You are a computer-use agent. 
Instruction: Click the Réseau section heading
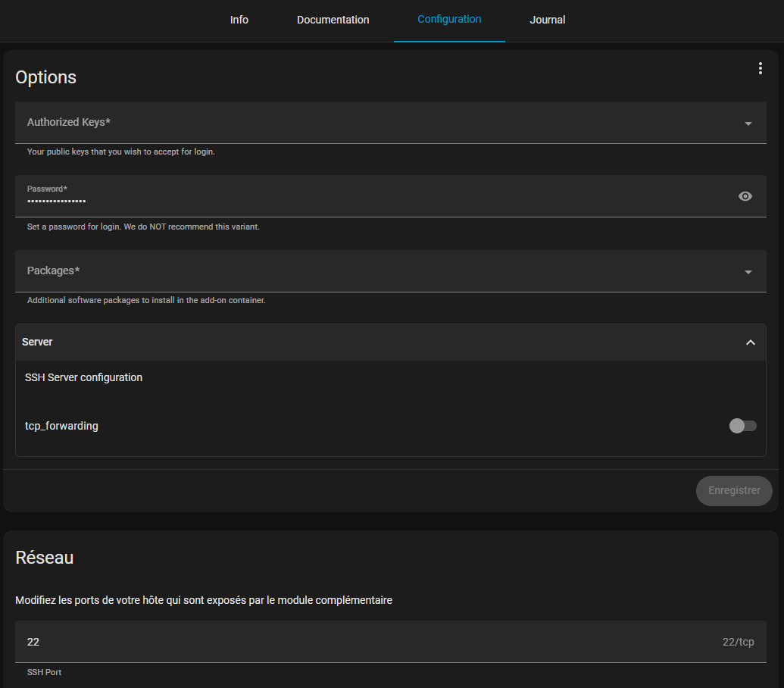pos(45,558)
